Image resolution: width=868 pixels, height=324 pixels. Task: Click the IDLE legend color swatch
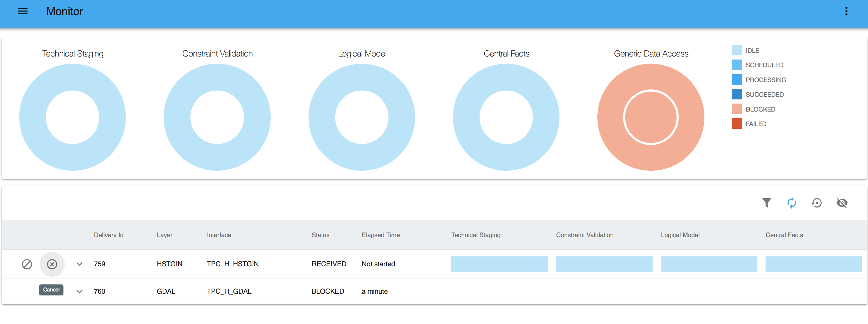point(737,50)
